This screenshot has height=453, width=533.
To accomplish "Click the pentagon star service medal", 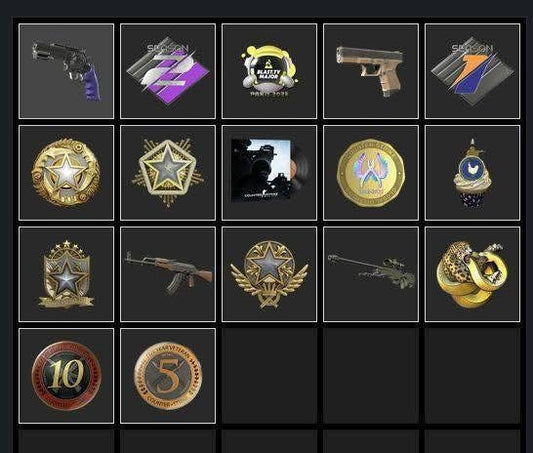I will (168, 173).
